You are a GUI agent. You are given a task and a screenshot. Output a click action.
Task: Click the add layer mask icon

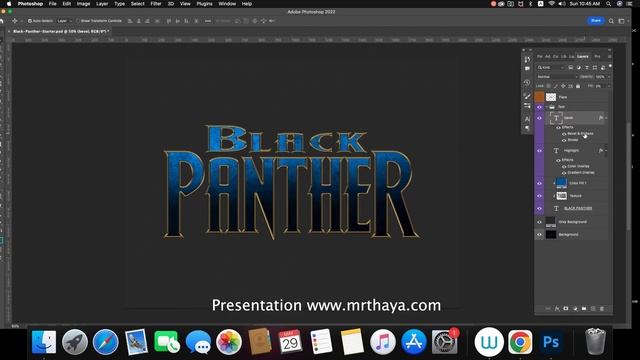pyautogui.click(x=566, y=309)
